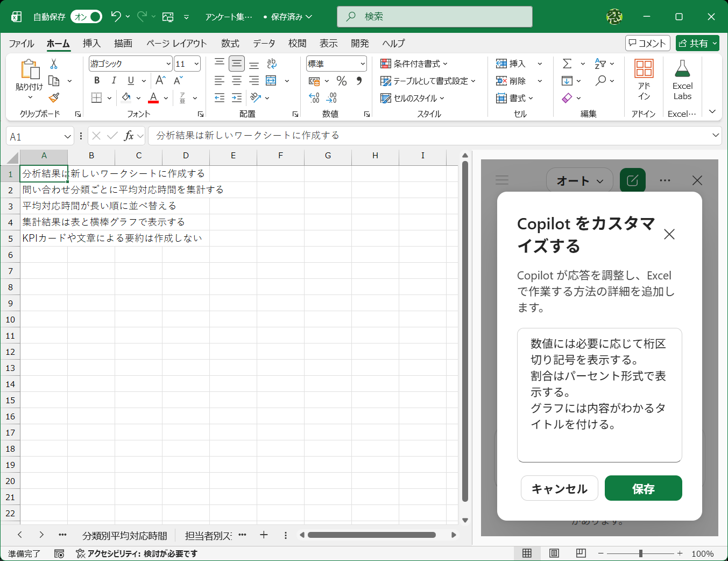Switch to Page Break Preview view

pos(581,553)
